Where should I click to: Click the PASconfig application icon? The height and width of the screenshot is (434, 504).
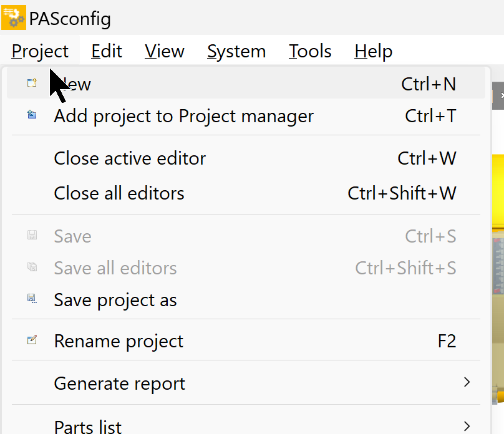click(x=14, y=17)
